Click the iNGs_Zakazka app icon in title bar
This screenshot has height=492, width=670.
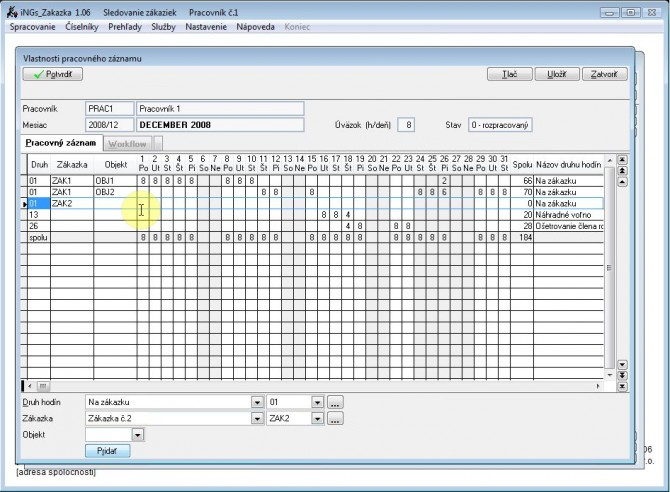[12, 12]
